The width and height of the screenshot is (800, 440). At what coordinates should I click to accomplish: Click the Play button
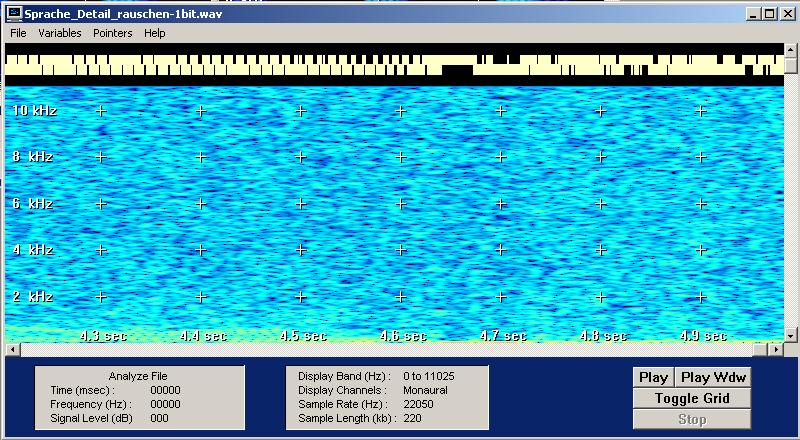(x=654, y=378)
